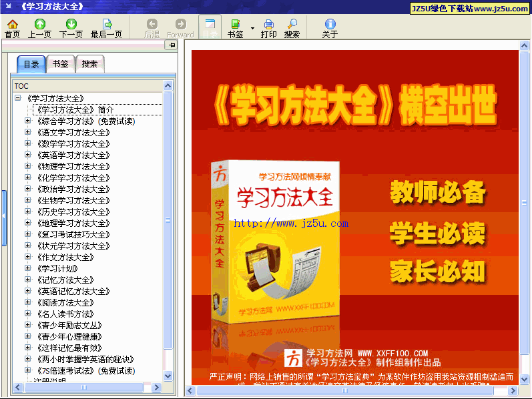
Task: Open the 关于 about dialog
Action: (x=330, y=28)
